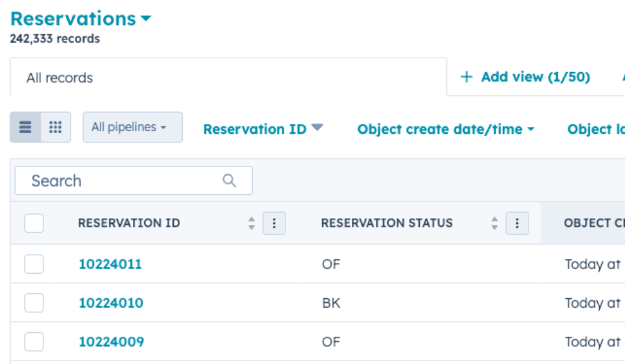625x364 pixels.
Task: Click OF status for reservation 10224009
Action: (x=331, y=342)
